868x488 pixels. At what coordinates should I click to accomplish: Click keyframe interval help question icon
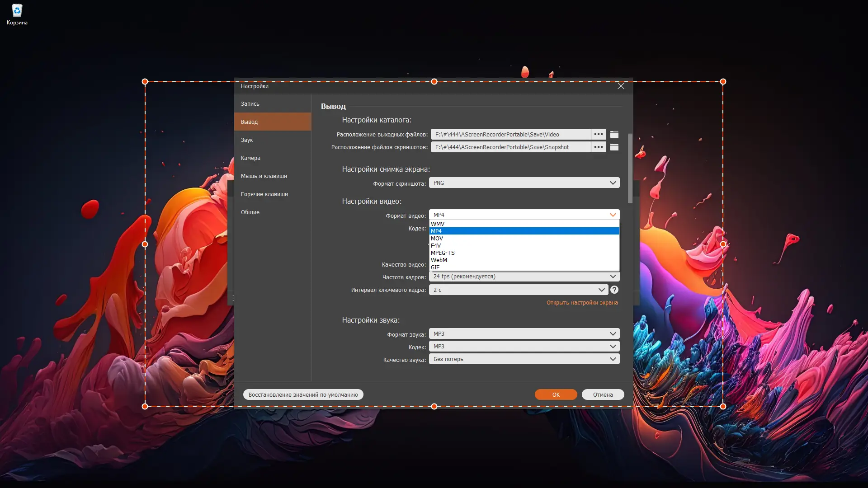pyautogui.click(x=614, y=290)
